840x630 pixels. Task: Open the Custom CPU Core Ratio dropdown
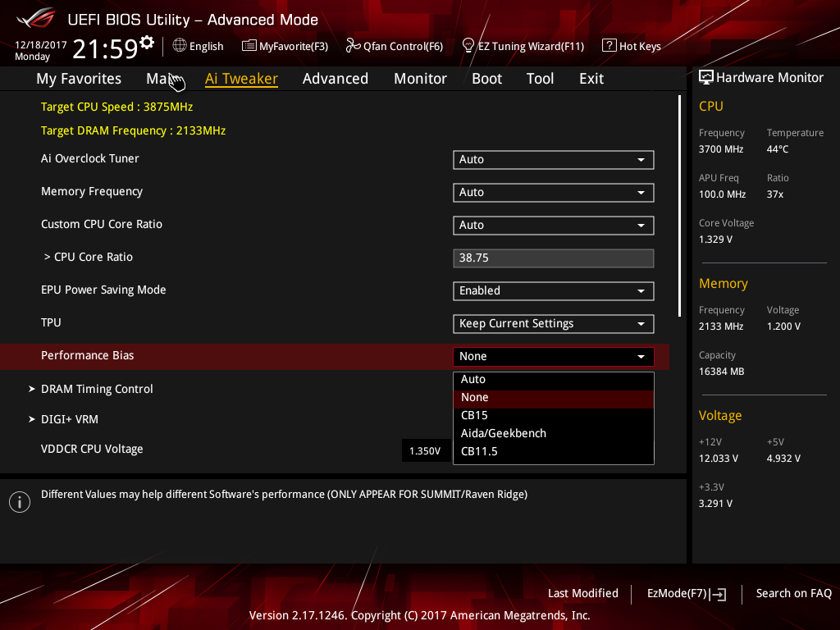click(554, 226)
